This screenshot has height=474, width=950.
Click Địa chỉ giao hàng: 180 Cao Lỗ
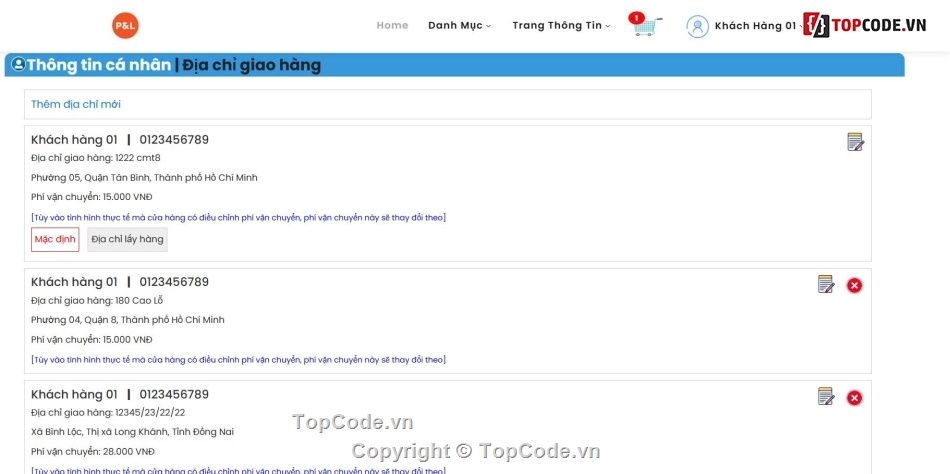[x=97, y=301]
